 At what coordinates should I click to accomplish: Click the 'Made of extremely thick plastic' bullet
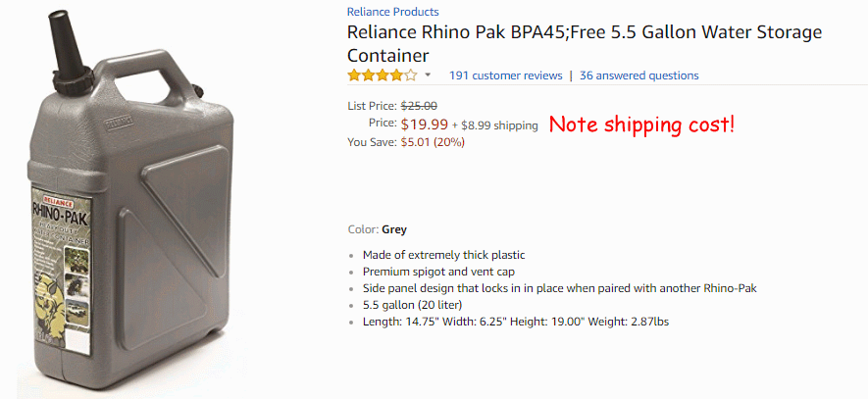pos(445,255)
